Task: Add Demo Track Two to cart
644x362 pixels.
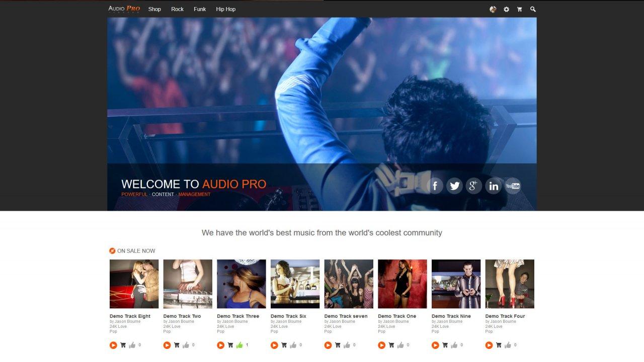Action: point(177,345)
